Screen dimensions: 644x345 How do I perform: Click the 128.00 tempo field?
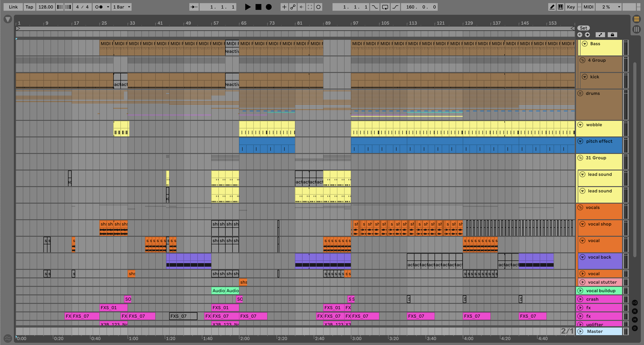[45, 7]
